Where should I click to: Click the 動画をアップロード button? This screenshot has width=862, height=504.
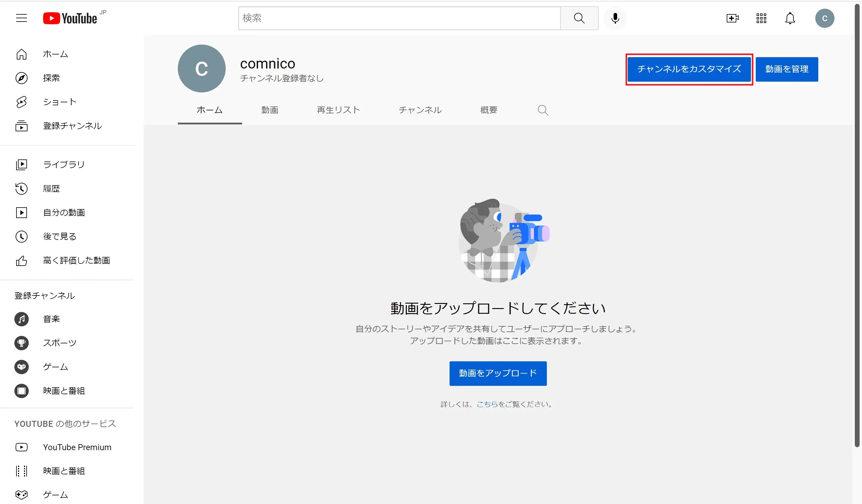tap(498, 373)
